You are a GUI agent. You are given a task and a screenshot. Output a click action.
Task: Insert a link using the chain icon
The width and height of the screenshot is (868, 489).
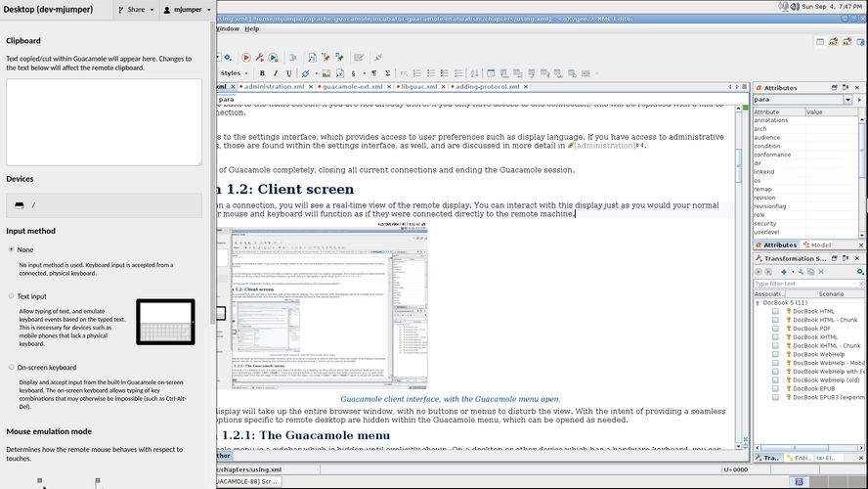click(x=305, y=73)
